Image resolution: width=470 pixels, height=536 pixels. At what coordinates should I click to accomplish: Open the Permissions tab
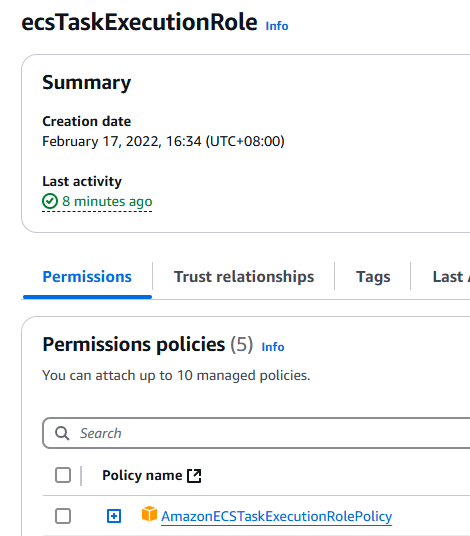[87, 277]
